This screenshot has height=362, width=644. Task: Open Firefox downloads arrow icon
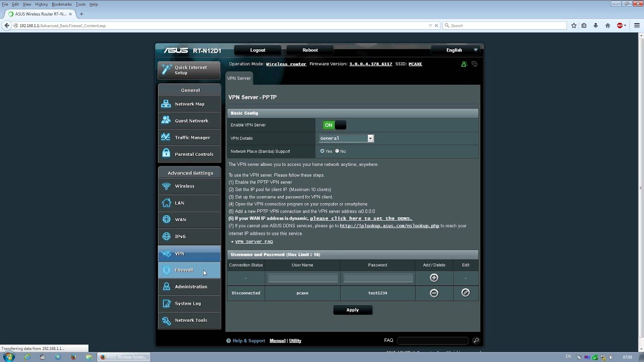(596, 26)
